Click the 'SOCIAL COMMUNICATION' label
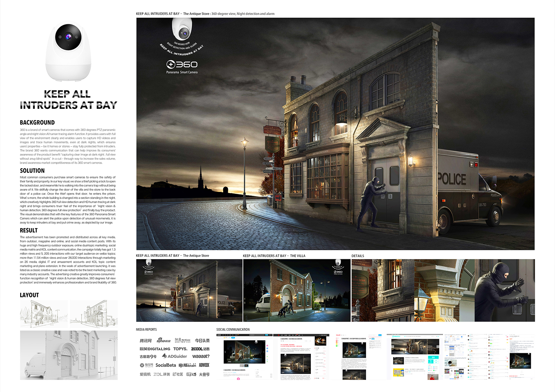555x392 pixels. (x=233, y=330)
